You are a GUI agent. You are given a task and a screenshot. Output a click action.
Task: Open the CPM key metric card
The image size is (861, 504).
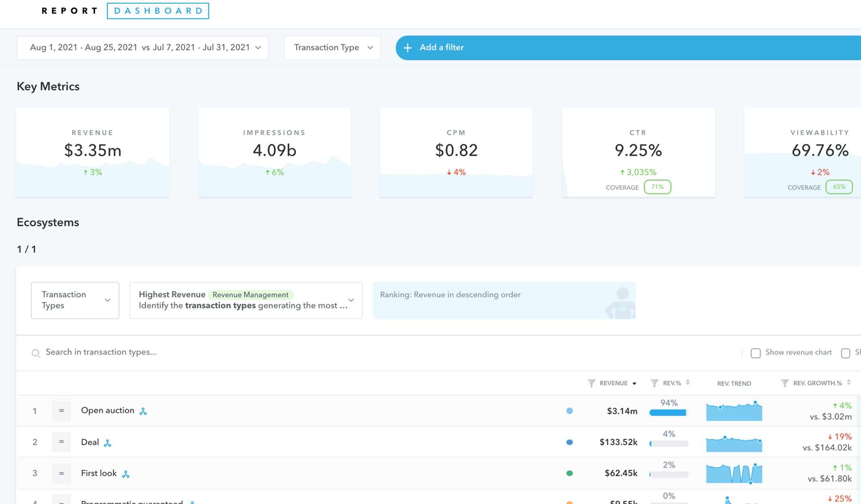tap(456, 152)
